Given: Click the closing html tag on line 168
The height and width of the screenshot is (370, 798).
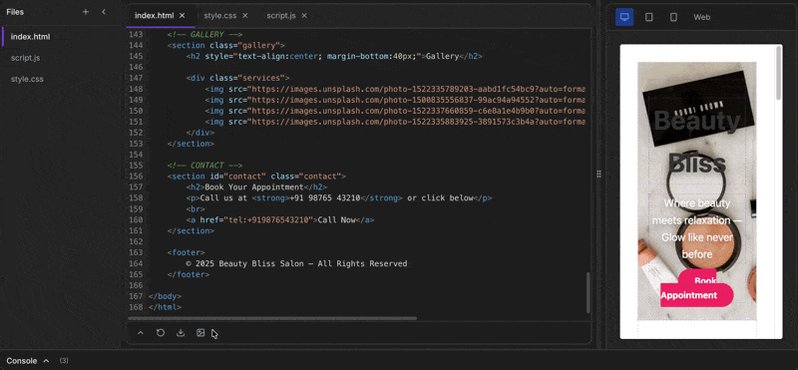Looking at the screenshot, I should (164, 307).
